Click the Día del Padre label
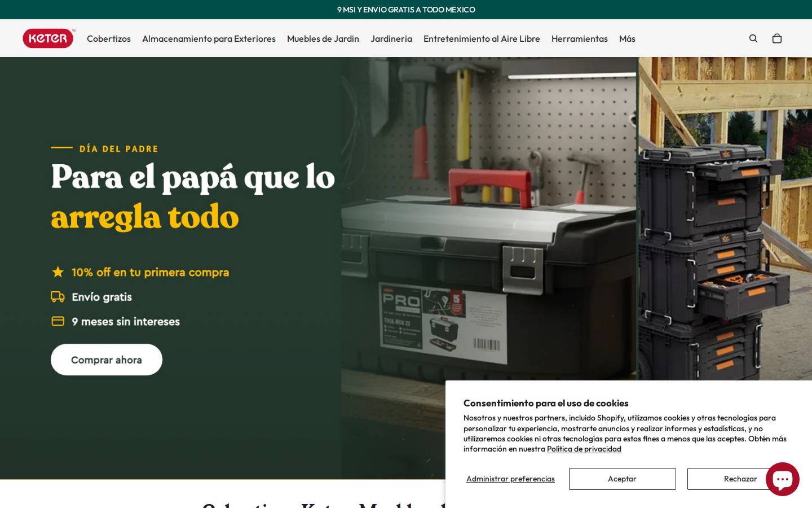 pos(119,149)
